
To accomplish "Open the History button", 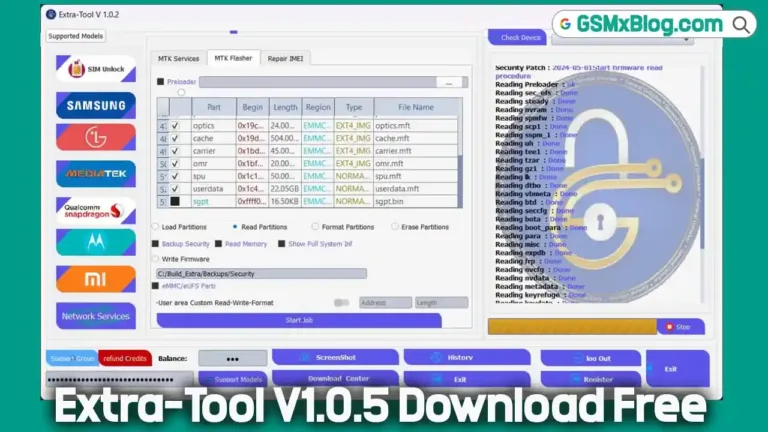I will [467, 358].
